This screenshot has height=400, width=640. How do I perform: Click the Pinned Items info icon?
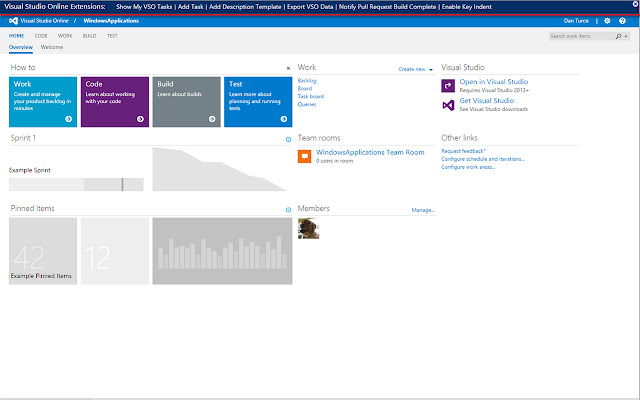[x=288, y=210]
